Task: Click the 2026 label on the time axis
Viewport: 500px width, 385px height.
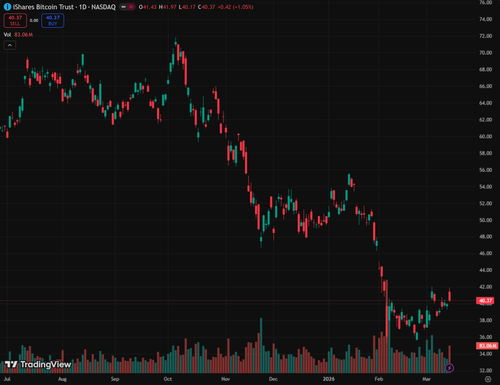Action: (329, 379)
